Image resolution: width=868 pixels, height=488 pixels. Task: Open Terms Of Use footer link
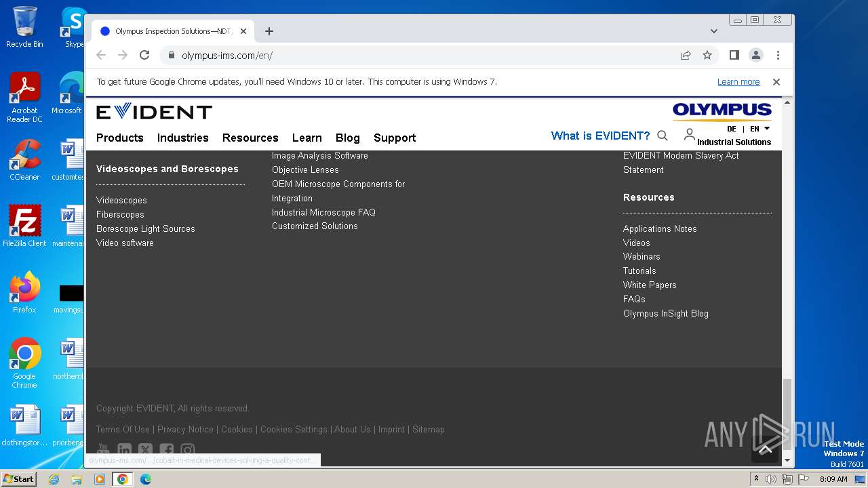[123, 429]
